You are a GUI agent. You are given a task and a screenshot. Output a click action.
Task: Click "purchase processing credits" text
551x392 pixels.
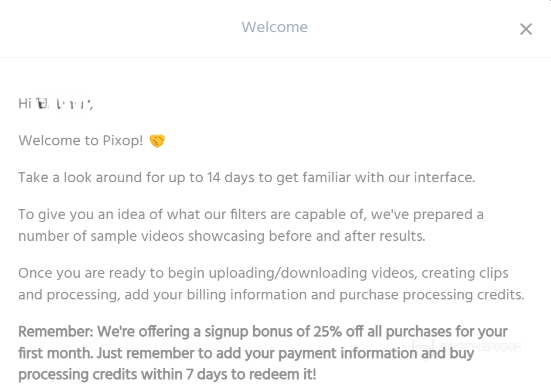point(432,295)
